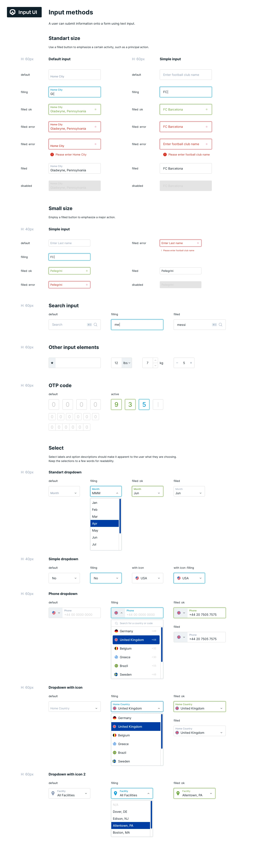Click the search icon in country code search box
This screenshot has height=868, width=257.
tap(116, 623)
